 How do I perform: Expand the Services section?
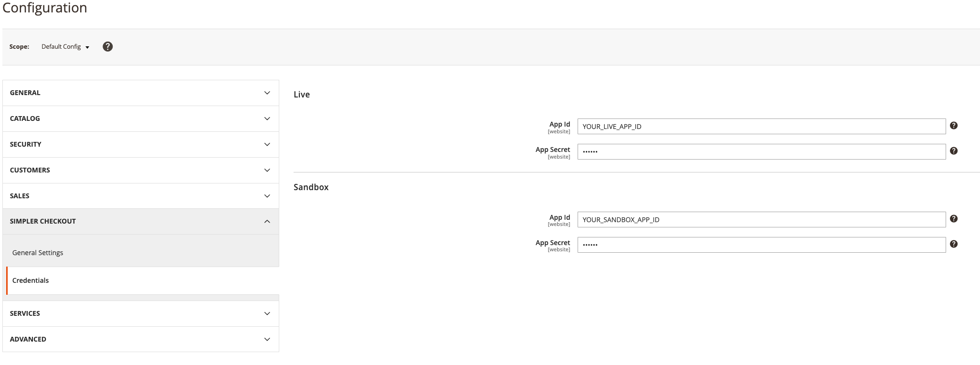click(x=141, y=313)
